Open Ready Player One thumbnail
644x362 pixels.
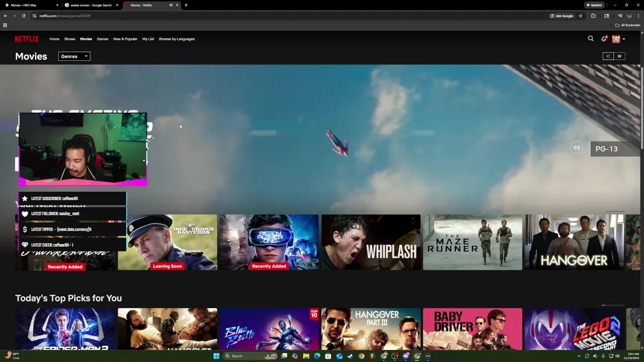click(x=269, y=242)
